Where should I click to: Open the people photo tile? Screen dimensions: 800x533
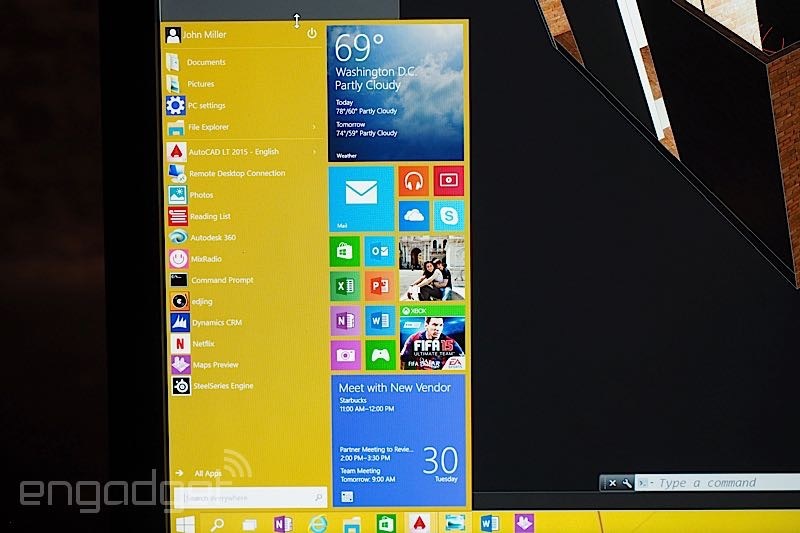pos(432,268)
